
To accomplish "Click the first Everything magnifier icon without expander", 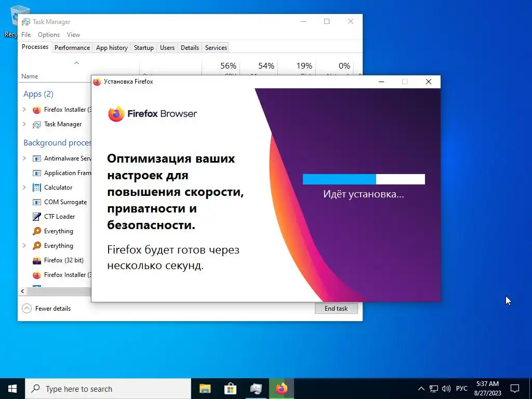I will click(x=37, y=231).
